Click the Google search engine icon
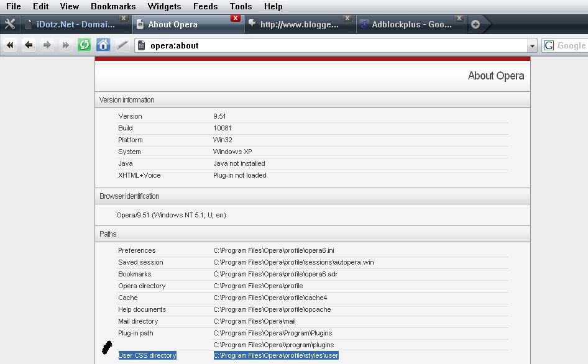Image resolution: width=588 pixels, height=364 pixels. pyautogui.click(x=549, y=45)
